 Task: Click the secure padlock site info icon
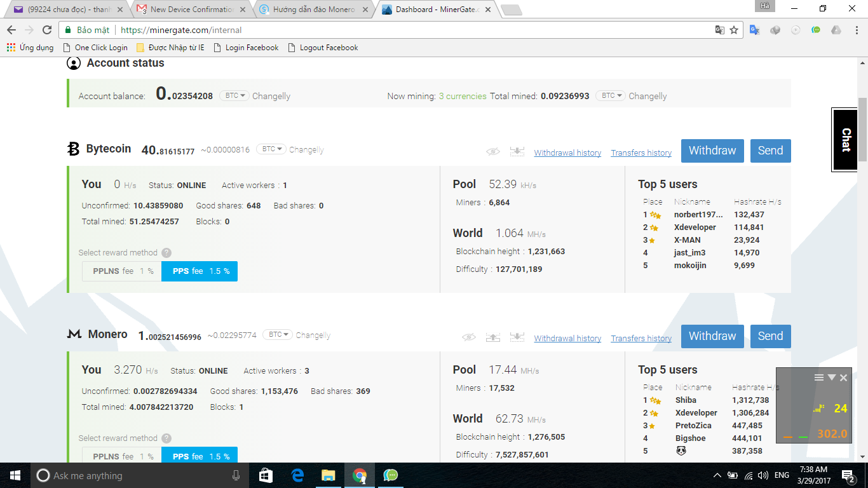(x=68, y=30)
